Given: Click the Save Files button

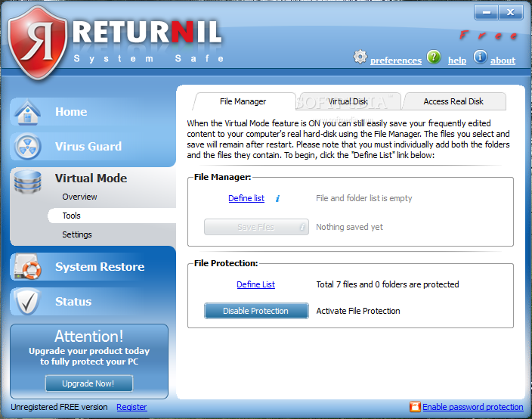Looking at the screenshot, I should pos(256,227).
